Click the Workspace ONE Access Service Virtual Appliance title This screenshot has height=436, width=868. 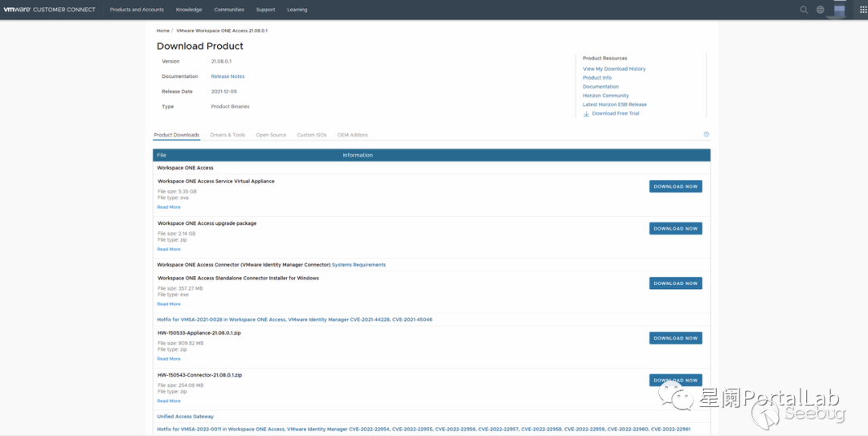tap(216, 181)
